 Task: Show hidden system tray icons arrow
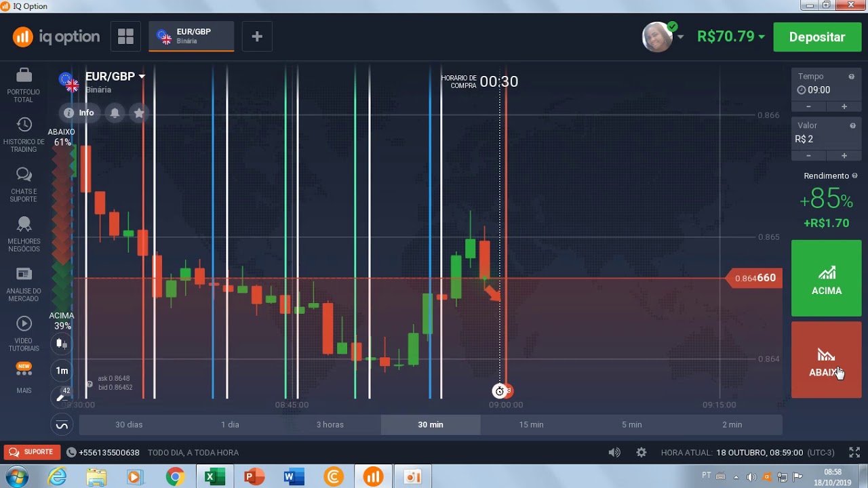pos(736,477)
